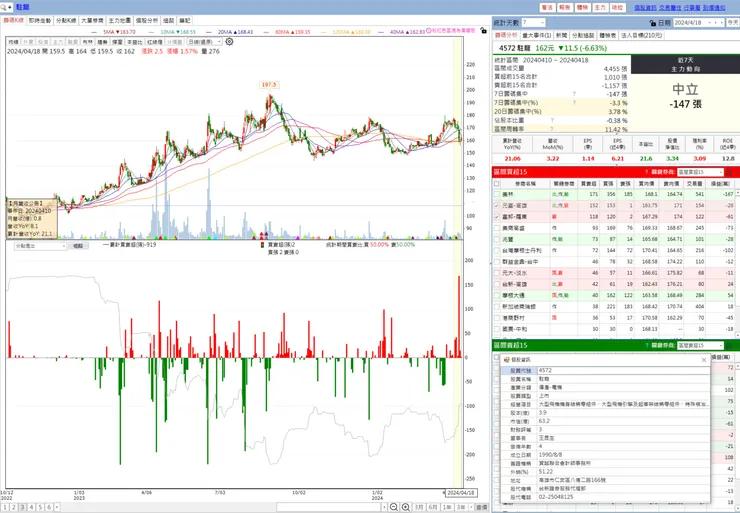The image size is (740, 513).
Task: Select the 3月 range button
Action: tap(419, 507)
